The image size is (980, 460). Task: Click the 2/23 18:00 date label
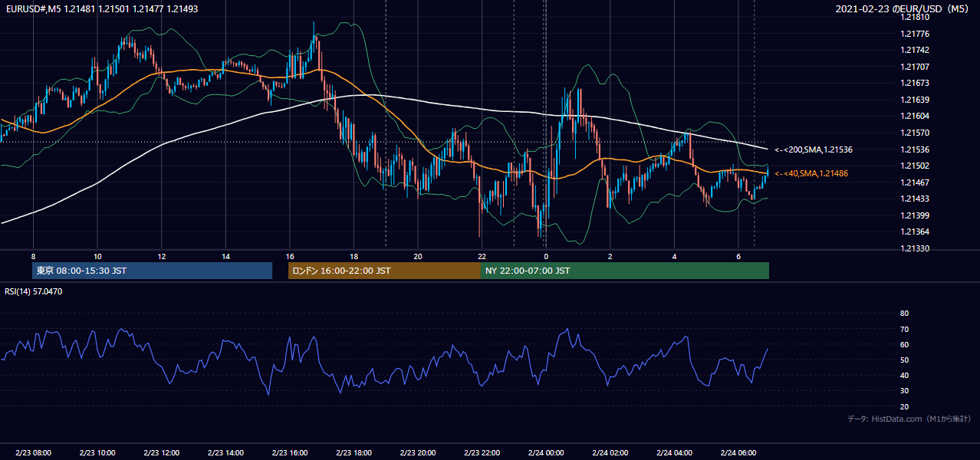coord(354,453)
